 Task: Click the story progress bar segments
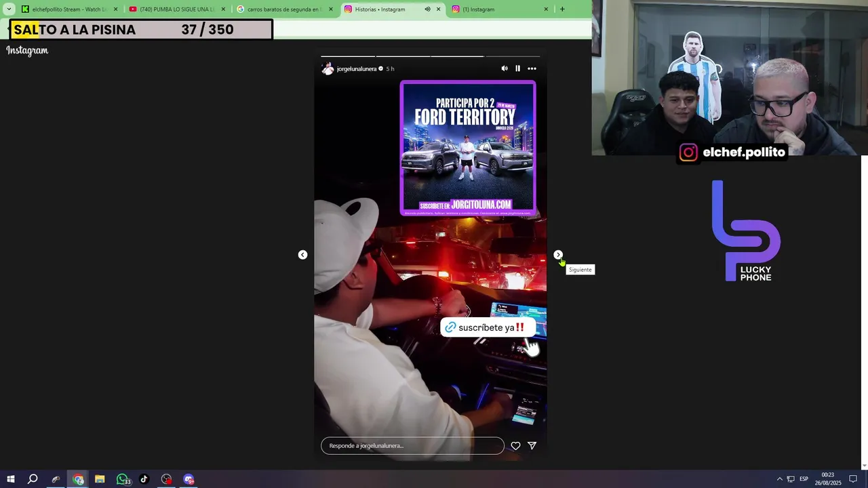[430, 56]
